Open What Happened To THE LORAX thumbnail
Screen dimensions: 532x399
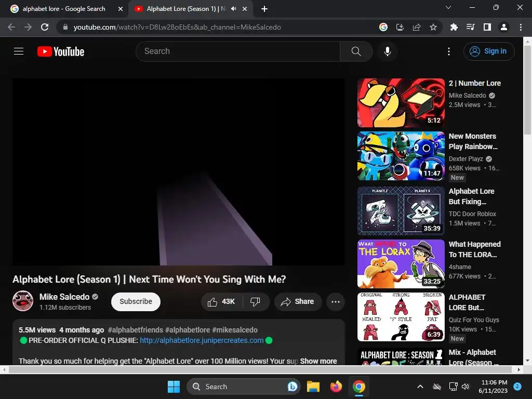coord(401,263)
